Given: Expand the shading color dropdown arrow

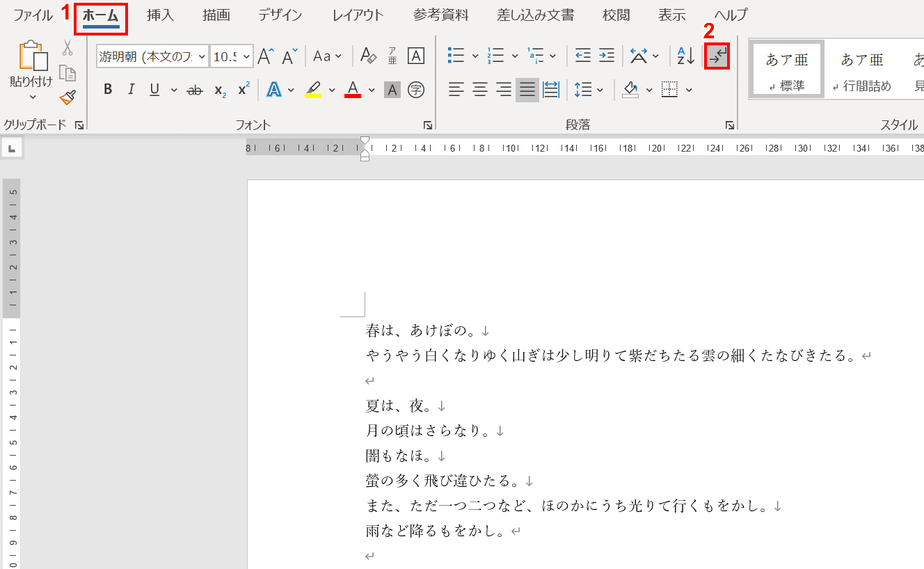Looking at the screenshot, I should [x=649, y=90].
